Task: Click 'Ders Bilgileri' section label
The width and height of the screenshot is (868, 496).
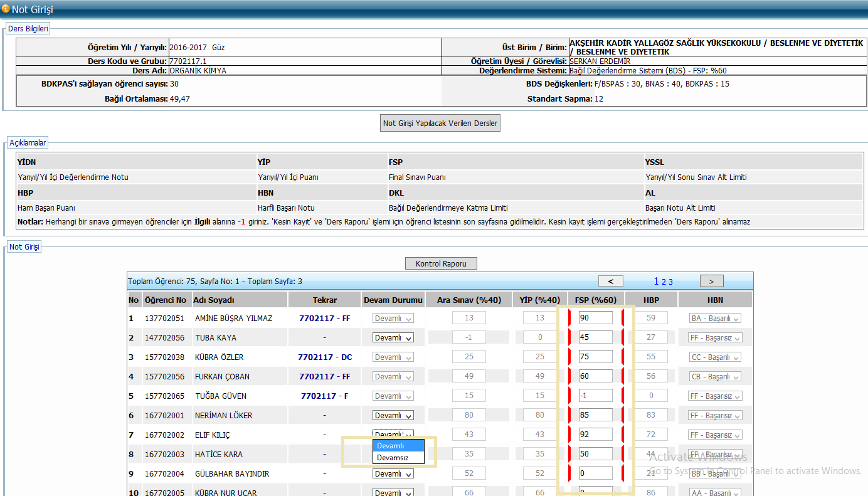Action: click(x=28, y=29)
